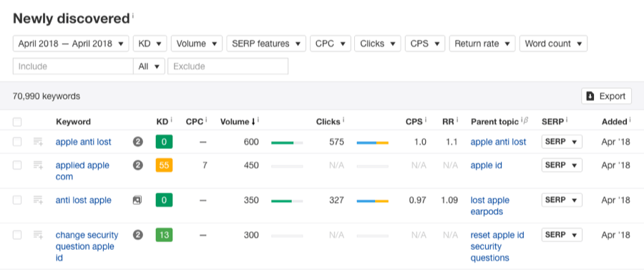This screenshot has width=644, height=270.
Task: Click the '70,990 keywords' count text
Action: click(x=47, y=96)
